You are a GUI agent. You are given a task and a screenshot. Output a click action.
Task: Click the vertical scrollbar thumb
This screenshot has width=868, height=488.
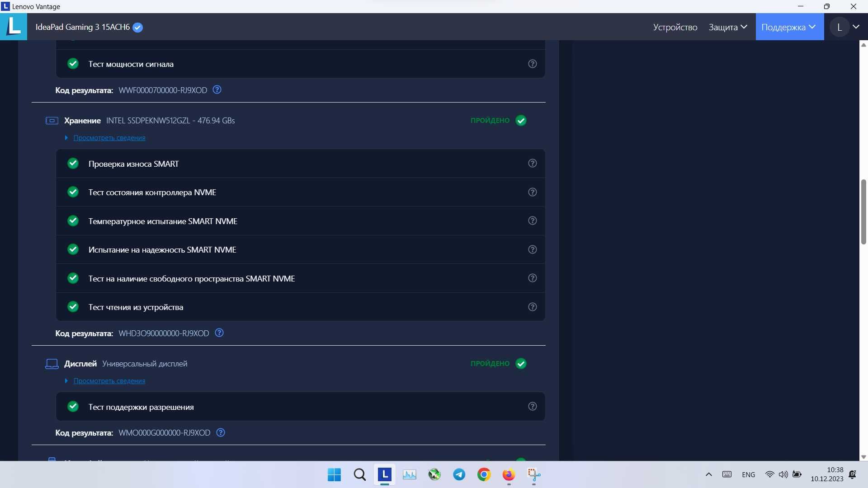[863, 212]
